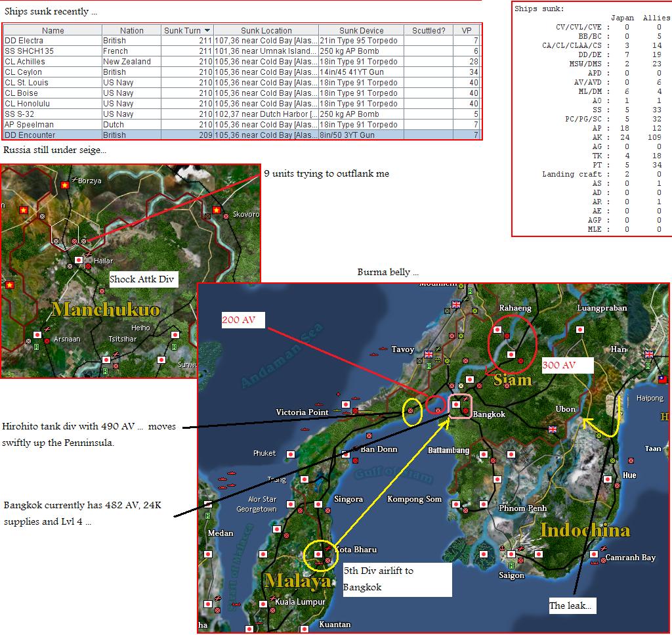Click the Japanese base icon at Kota Bharu
Screen dimensions: 672x635
[318, 554]
